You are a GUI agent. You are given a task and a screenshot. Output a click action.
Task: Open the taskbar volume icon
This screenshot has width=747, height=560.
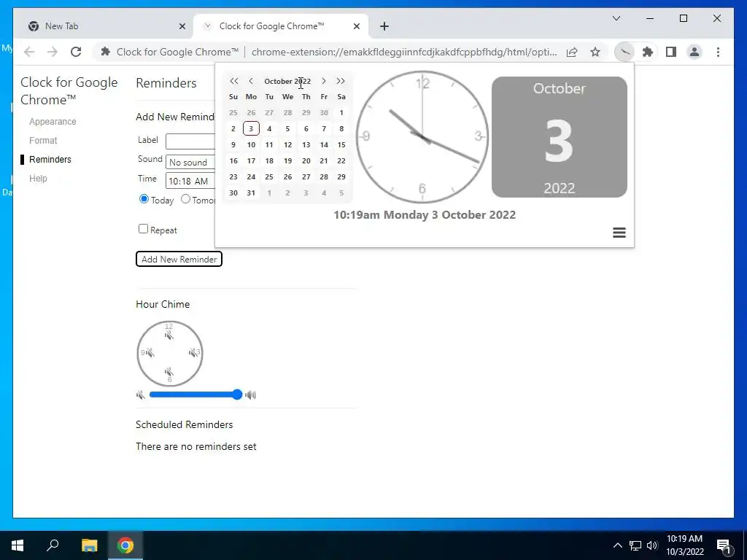(652, 545)
